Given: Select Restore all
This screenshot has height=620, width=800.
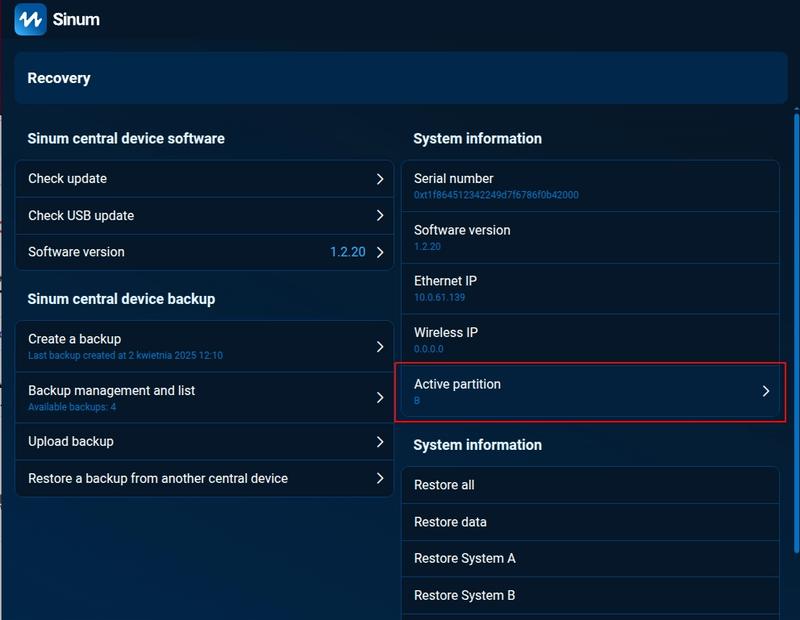Looking at the screenshot, I should tap(590, 485).
